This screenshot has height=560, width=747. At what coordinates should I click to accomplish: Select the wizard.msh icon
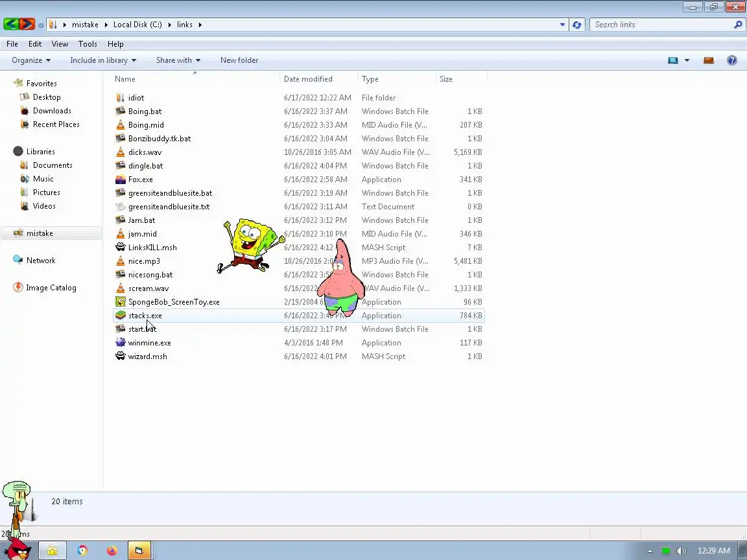coord(121,356)
